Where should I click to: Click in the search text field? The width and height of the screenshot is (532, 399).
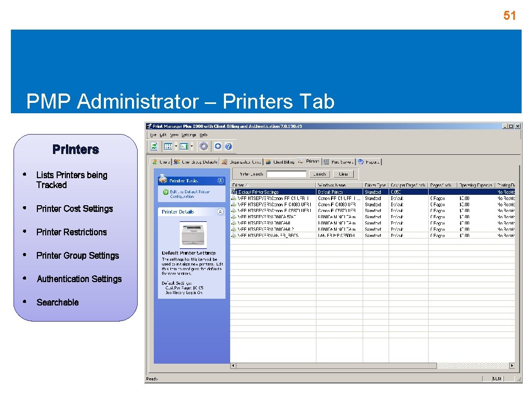pos(286,174)
